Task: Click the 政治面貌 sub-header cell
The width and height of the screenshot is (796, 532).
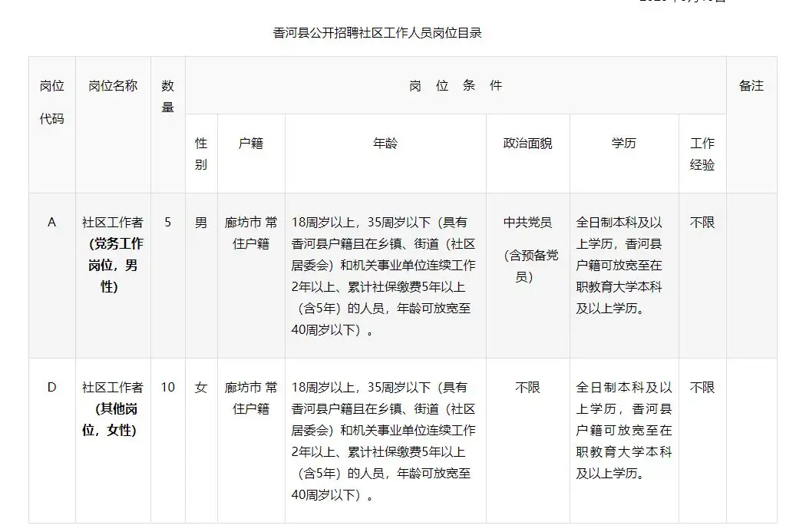Action: point(527,144)
